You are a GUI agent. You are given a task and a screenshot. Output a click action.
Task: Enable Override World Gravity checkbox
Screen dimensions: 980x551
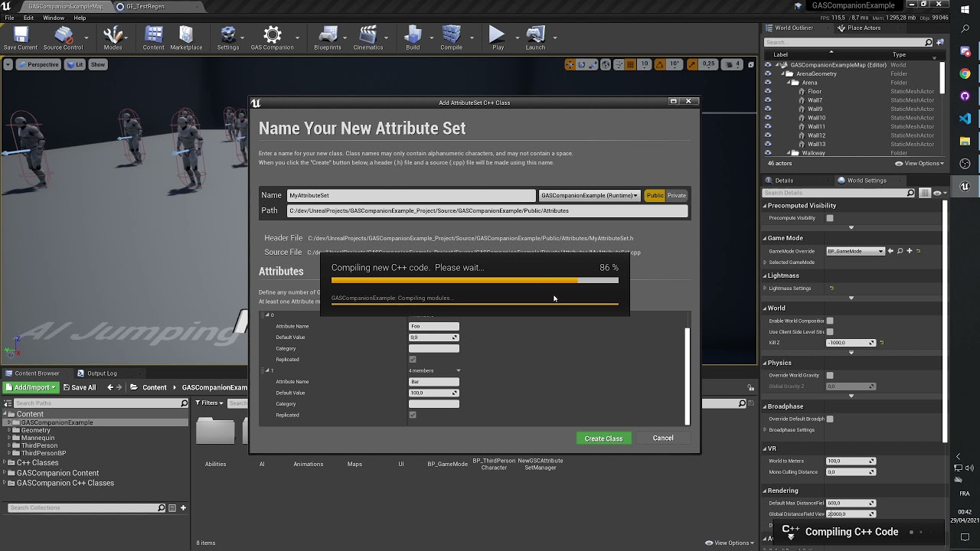(830, 375)
